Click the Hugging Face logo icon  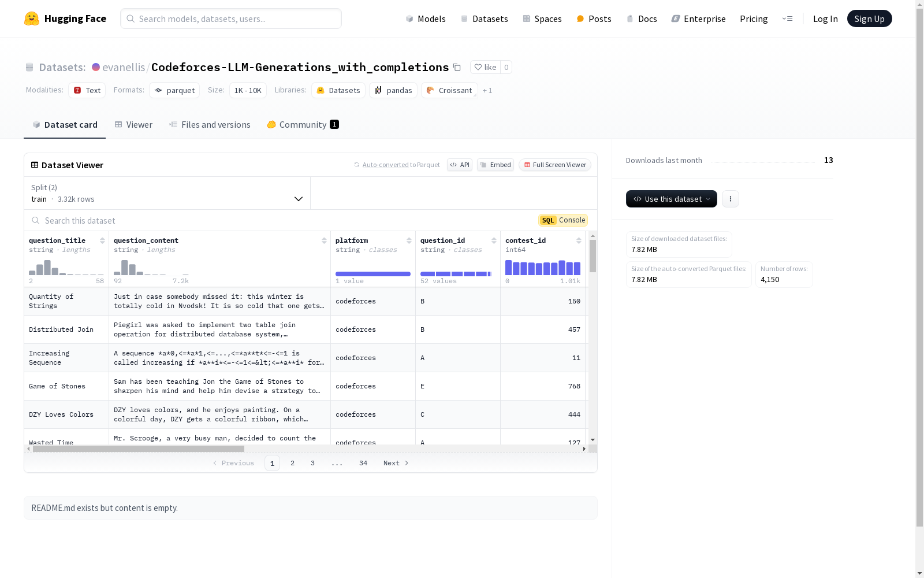(32, 18)
